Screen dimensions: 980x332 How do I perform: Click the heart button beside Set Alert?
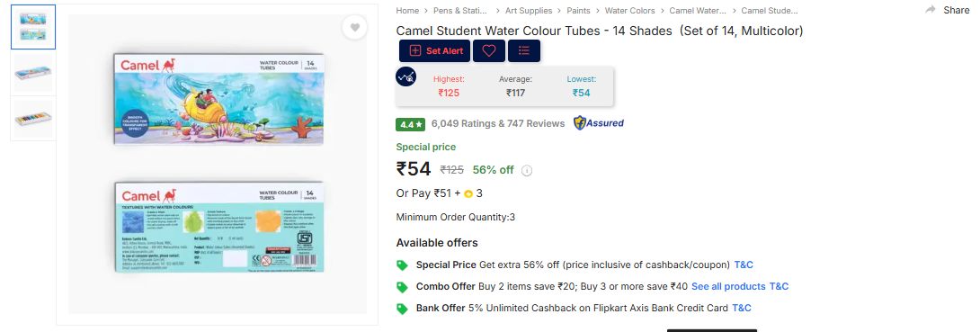489,51
